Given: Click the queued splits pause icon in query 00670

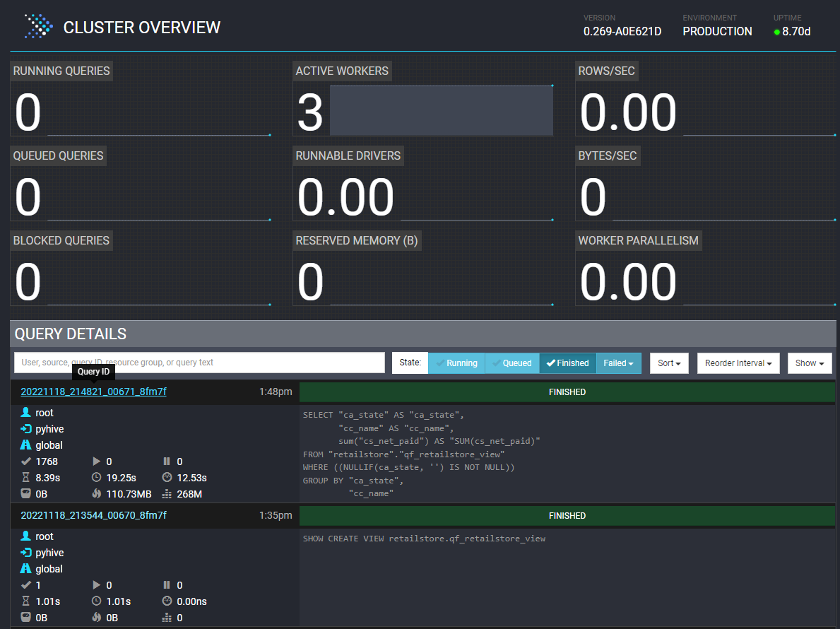Looking at the screenshot, I should (x=167, y=585).
